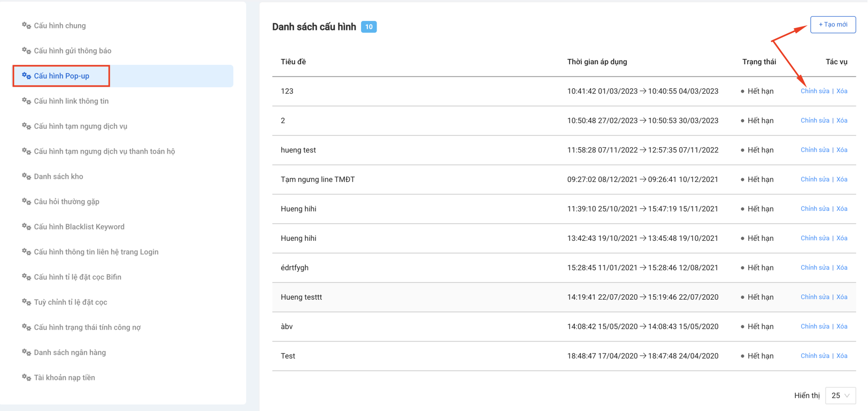Click gear icon beside Câu hỏi thường gặp
Screen dimensions: 868x411
coord(26,201)
